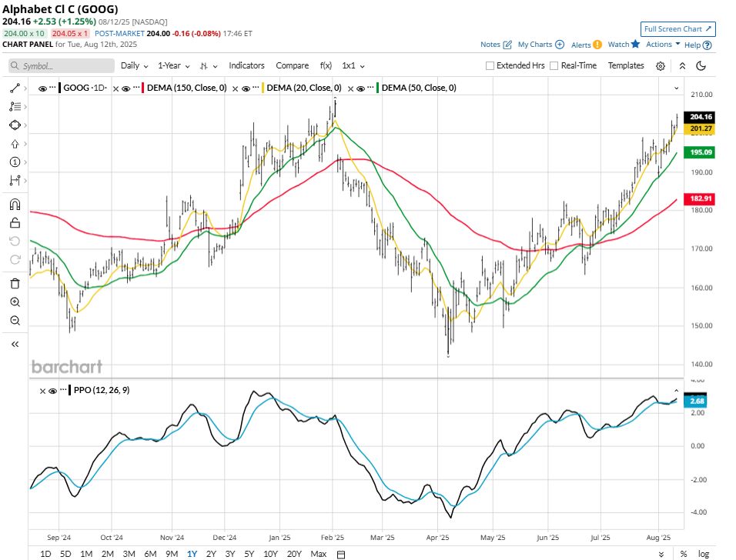
Task: Open the Fibonacci retracement tools
Action: coord(15,107)
